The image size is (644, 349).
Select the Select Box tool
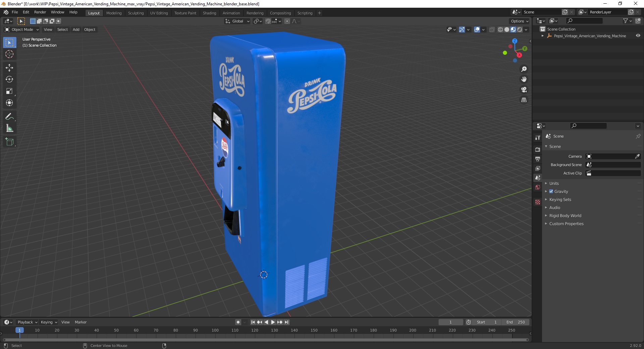click(x=9, y=43)
